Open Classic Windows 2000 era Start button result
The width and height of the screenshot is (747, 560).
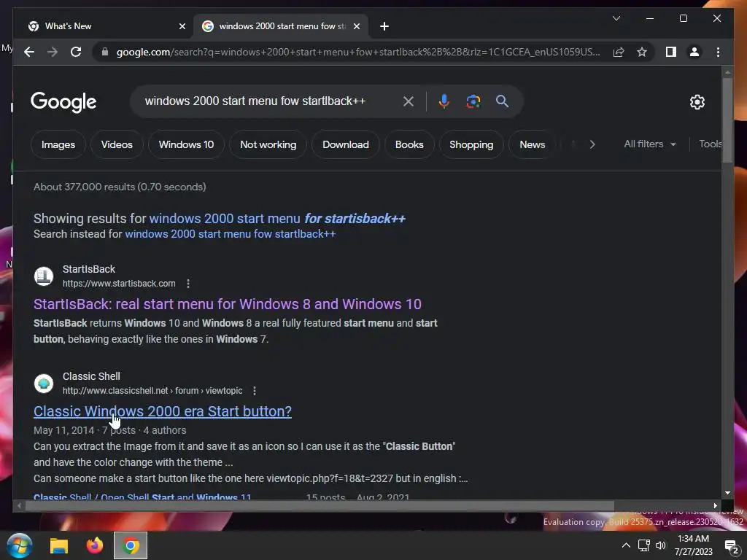point(163,411)
